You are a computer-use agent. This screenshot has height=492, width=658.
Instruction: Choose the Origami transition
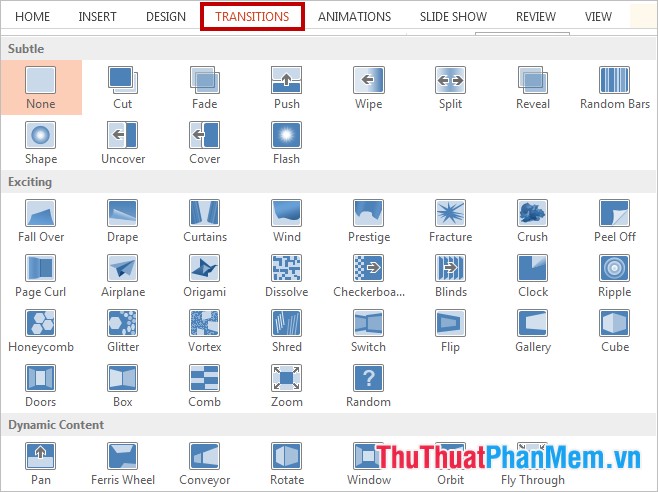pos(204,276)
